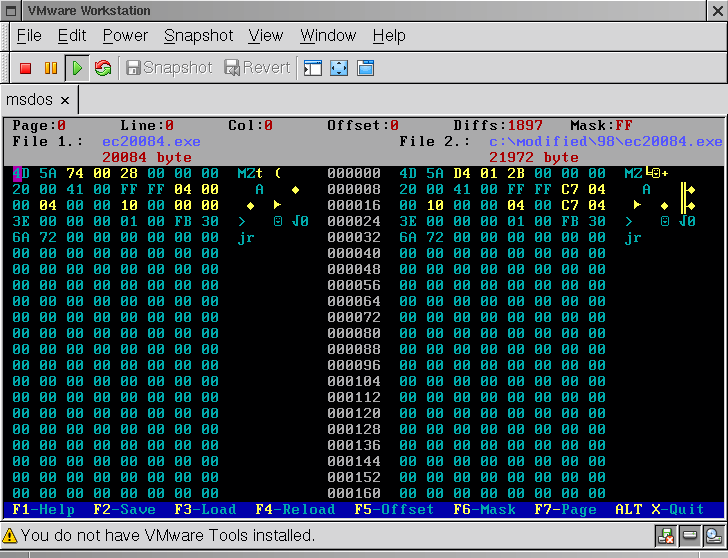Viewport: 728px width, 558px height.
Task: Click the VMware Tools not installed message
Action: coord(168,536)
